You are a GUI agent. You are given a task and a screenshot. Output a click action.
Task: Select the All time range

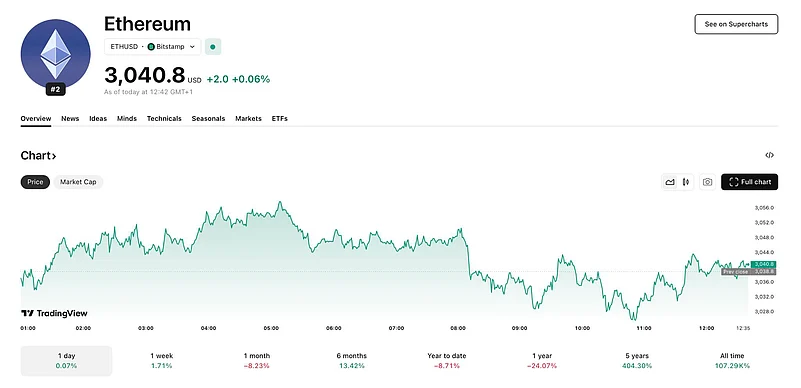coord(732,361)
